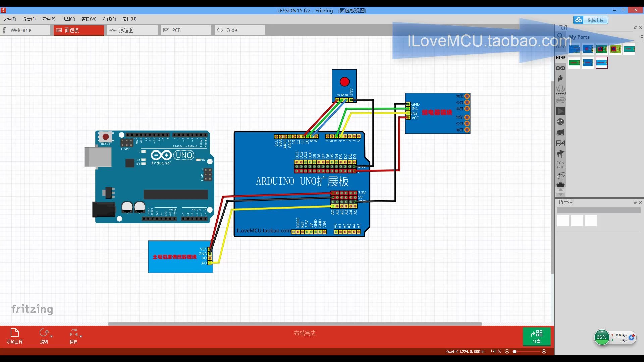
Task: Click the parts search magnifier icon
Action: pyautogui.click(x=560, y=36)
